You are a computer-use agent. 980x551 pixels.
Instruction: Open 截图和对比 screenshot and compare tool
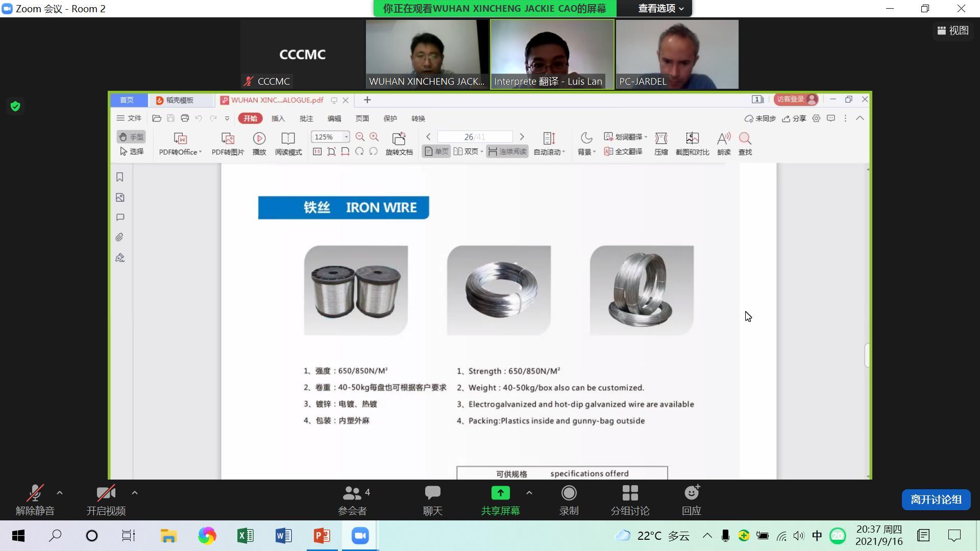click(692, 144)
